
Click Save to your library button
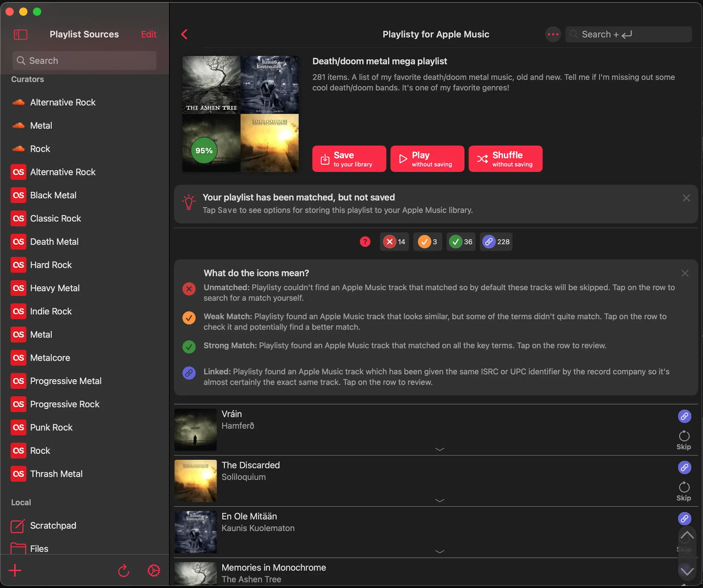[349, 159]
